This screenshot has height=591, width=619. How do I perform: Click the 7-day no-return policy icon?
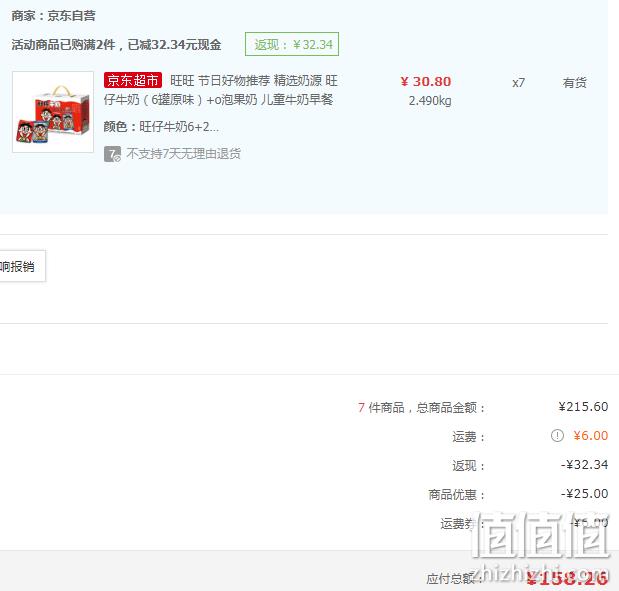(112, 154)
